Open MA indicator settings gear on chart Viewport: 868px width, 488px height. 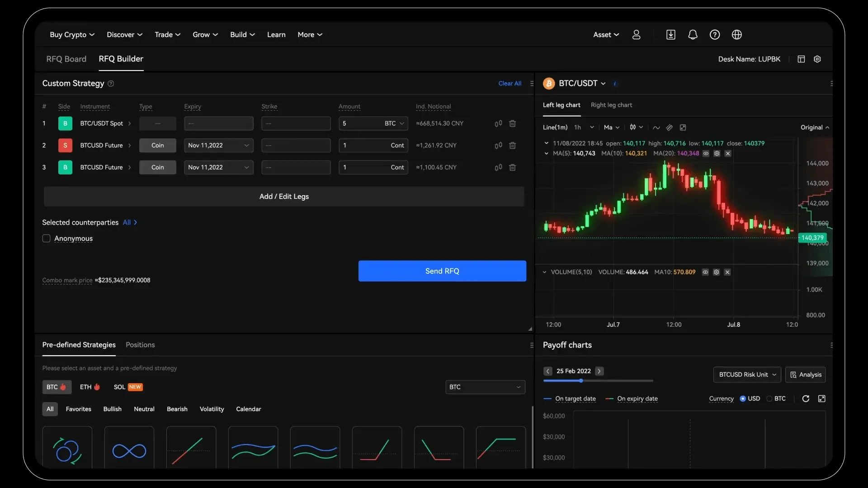[717, 154]
